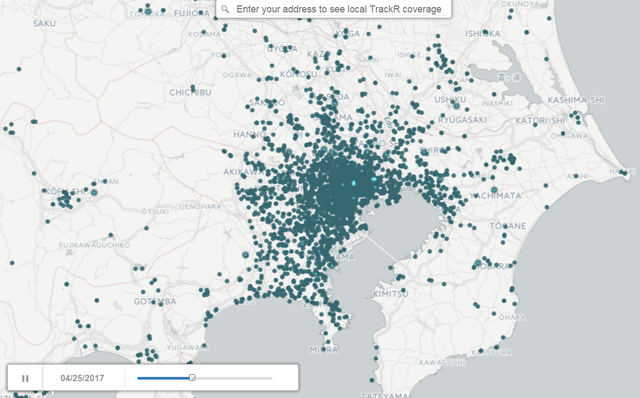Click the isolated glowing marker west of Yokohama
The image size is (640, 398).
tap(246, 255)
